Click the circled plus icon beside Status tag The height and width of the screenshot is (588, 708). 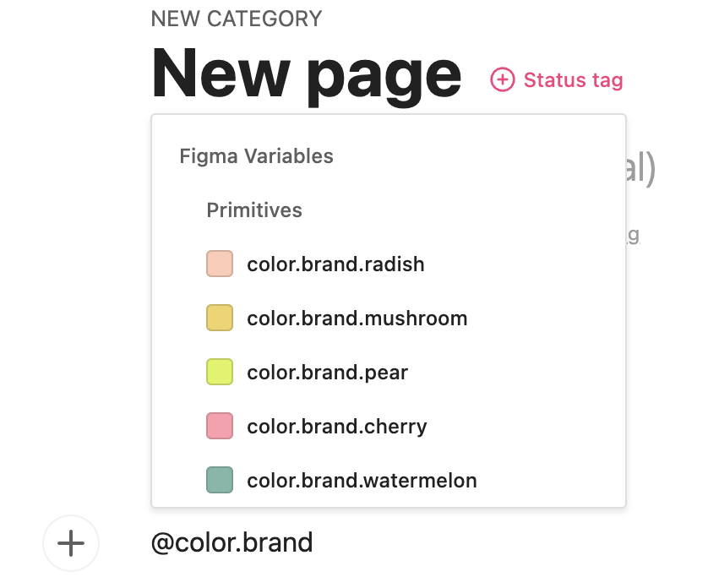(x=502, y=80)
